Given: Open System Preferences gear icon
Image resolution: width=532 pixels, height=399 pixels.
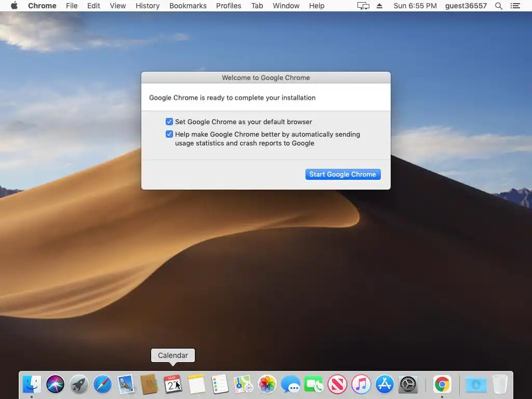Looking at the screenshot, I should [x=408, y=384].
